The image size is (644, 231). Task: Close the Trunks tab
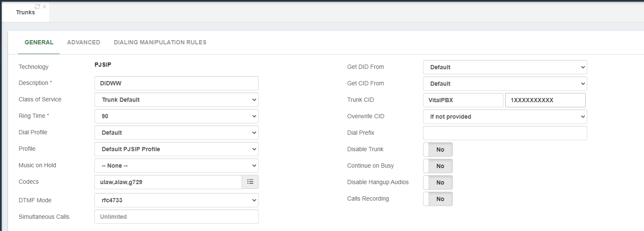coord(44,7)
